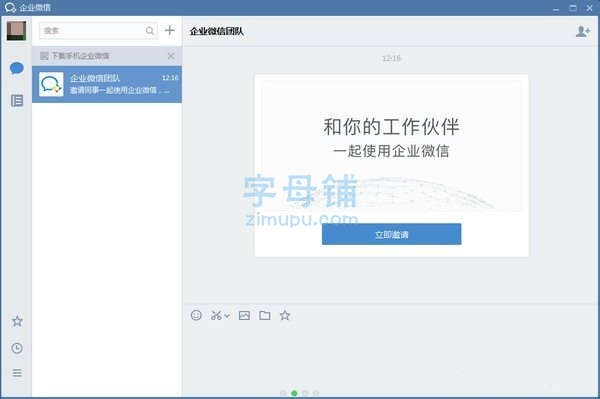Open the Contacts list icon in the sidebar

[x=17, y=101]
